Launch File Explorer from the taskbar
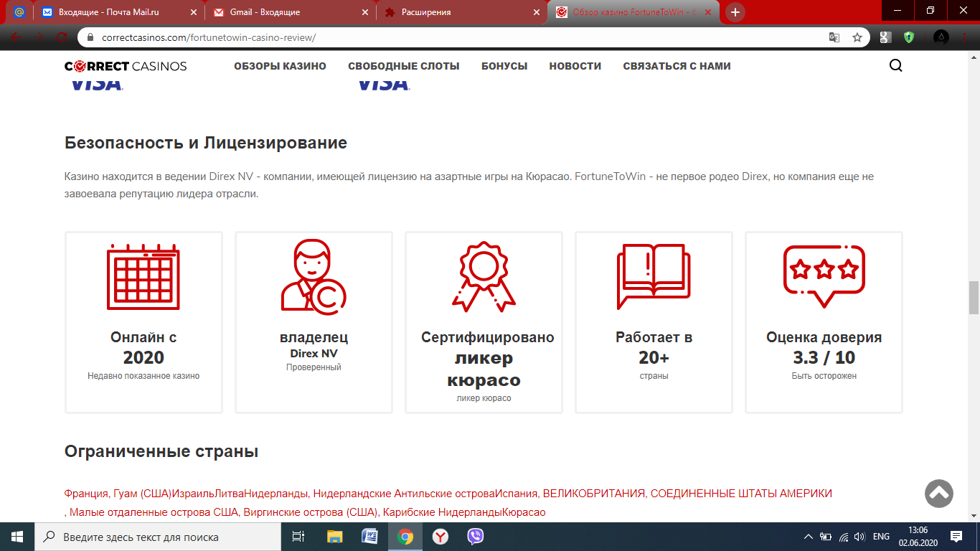 [x=335, y=537]
